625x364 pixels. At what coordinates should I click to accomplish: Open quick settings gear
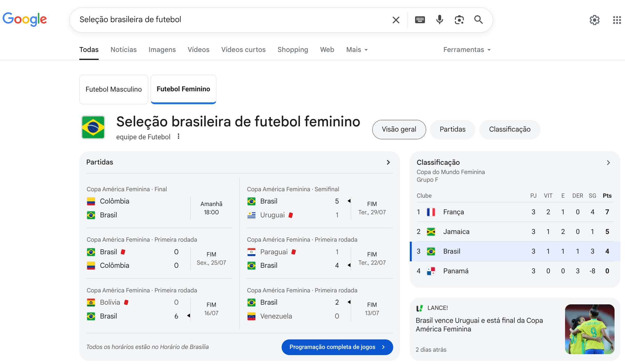click(x=595, y=20)
